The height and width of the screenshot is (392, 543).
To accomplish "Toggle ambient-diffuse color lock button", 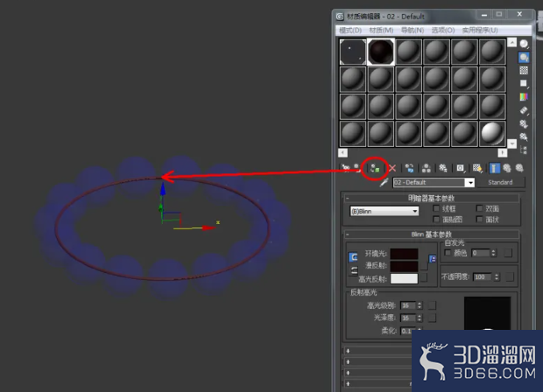I will pyautogui.click(x=353, y=257).
